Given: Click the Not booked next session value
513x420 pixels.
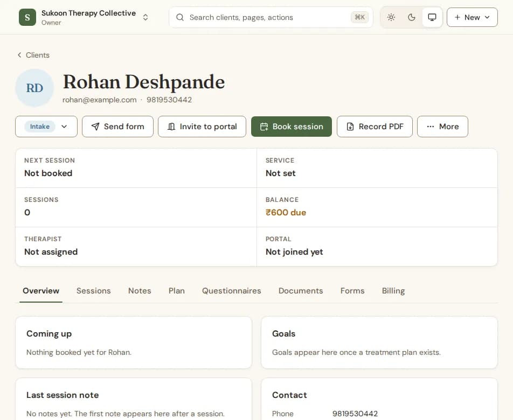Looking at the screenshot, I should click(48, 173).
